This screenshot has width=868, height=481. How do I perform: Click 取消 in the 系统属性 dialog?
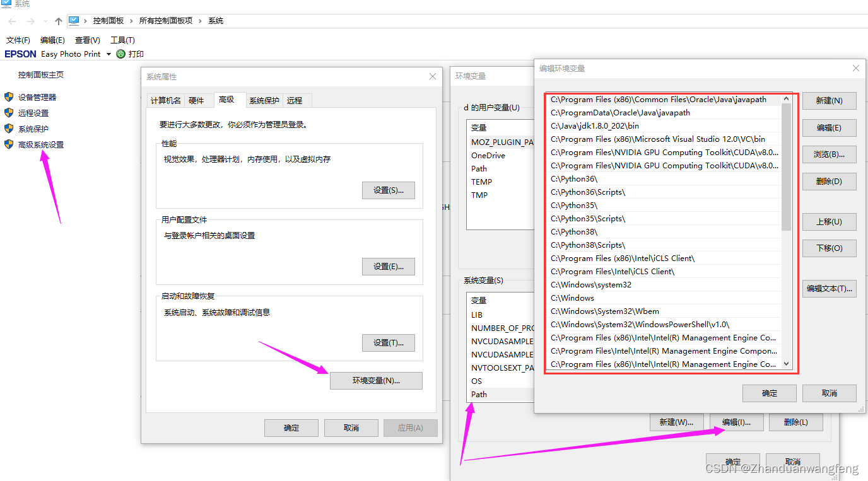[x=351, y=428]
